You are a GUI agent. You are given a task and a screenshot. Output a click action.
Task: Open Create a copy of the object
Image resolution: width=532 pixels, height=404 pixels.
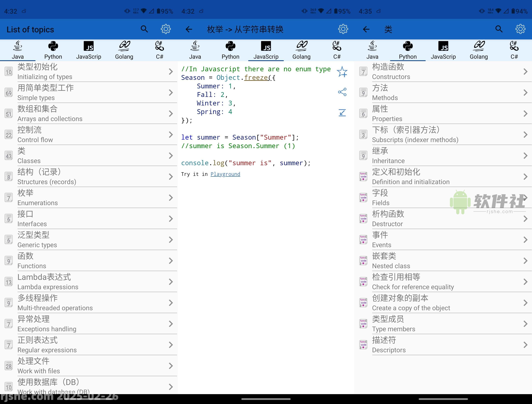(443, 303)
